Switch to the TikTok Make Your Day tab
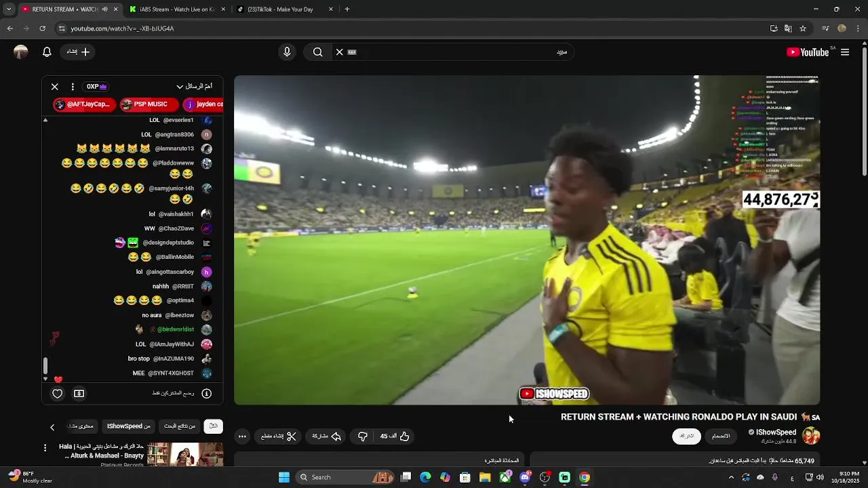Screen dimensions: 868x488 pyautogui.click(x=281, y=9)
